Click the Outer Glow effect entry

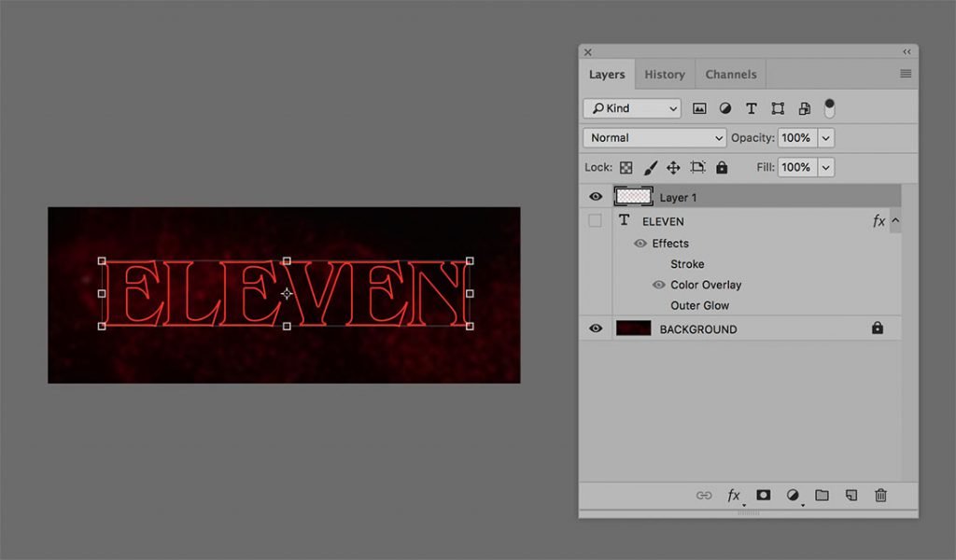click(x=699, y=305)
